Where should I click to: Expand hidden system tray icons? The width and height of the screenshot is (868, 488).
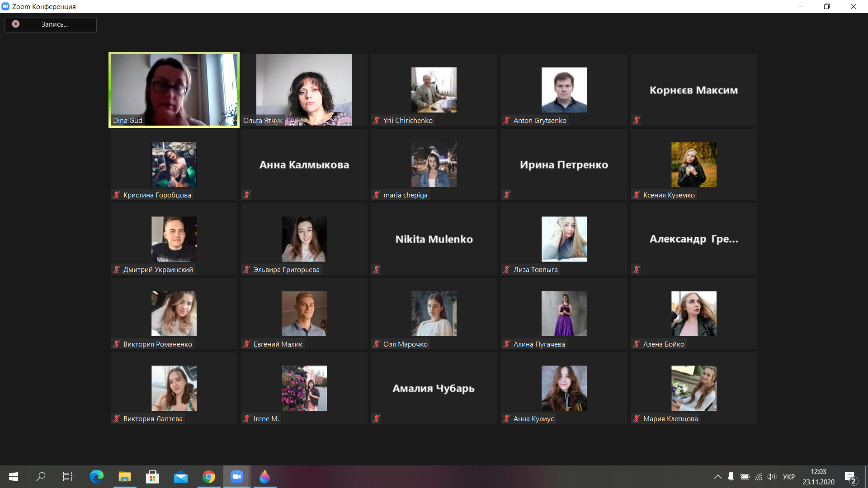[717, 477]
